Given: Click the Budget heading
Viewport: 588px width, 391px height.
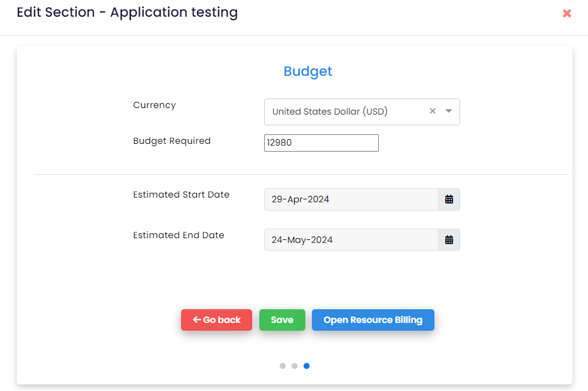Looking at the screenshot, I should pos(308,72).
